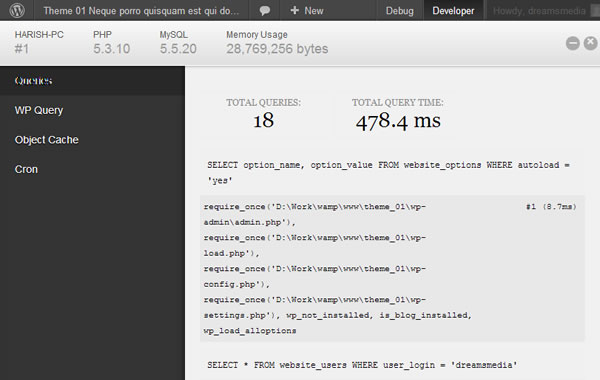Viewport: 600px width, 380px height.
Task: Click the PHP 5.3.10 version info
Action: pos(112,42)
